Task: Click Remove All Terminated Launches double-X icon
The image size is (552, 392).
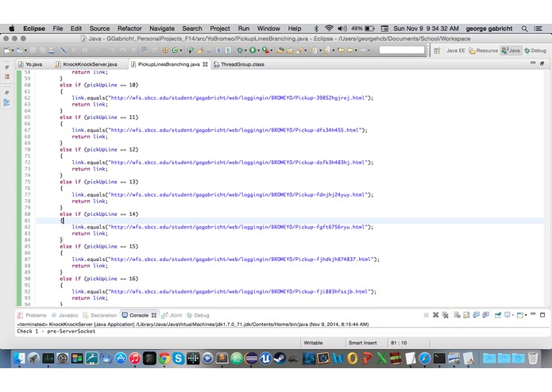Action: point(446,315)
